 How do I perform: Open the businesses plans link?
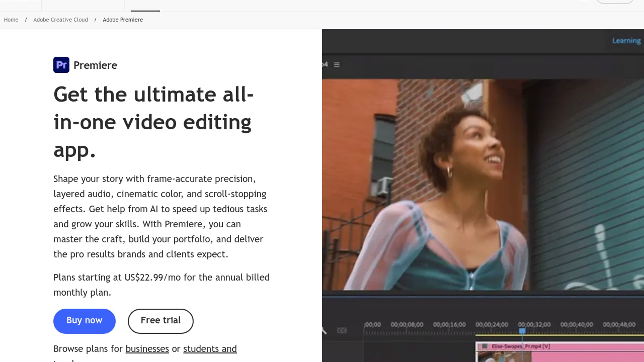(x=147, y=349)
